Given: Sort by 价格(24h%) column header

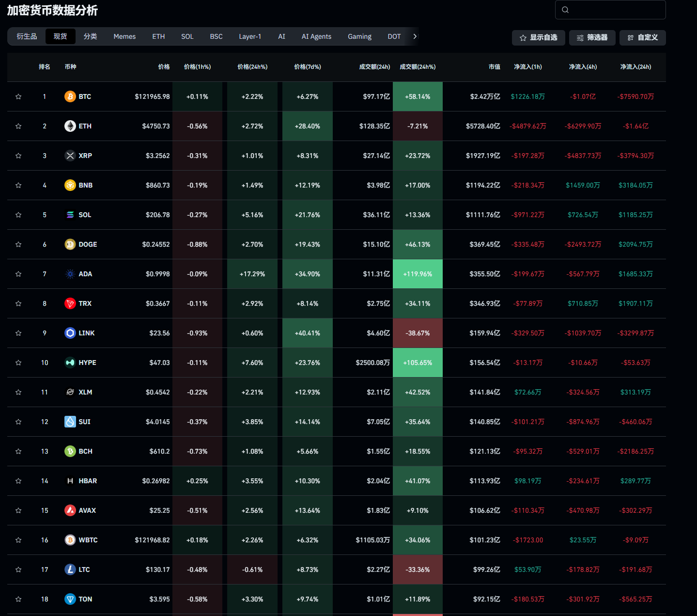Looking at the screenshot, I should click(x=252, y=67).
